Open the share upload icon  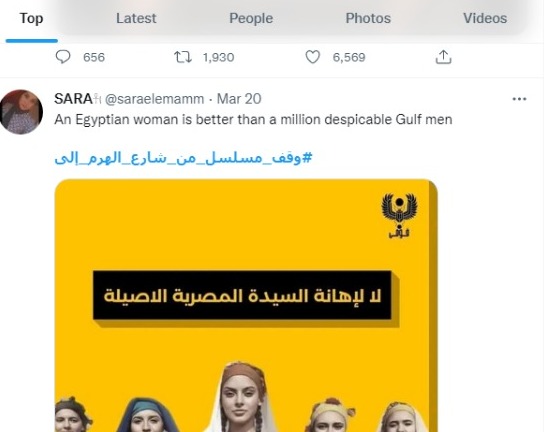click(x=443, y=57)
